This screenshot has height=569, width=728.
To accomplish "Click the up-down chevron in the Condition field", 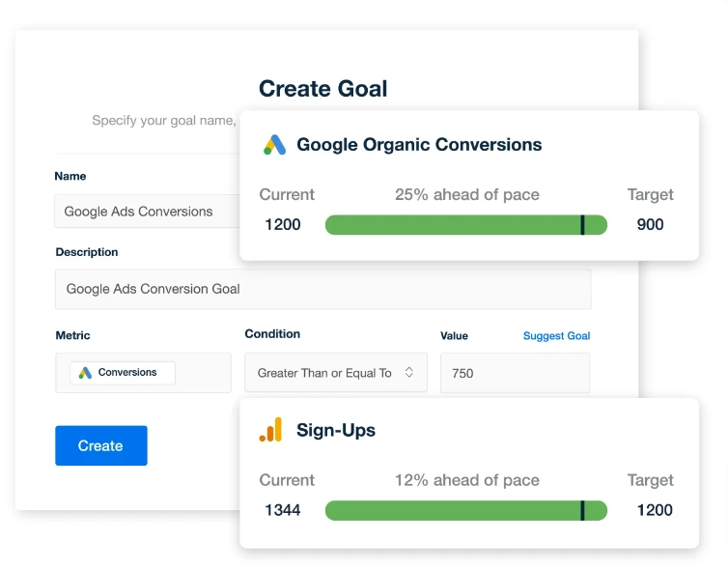I will [x=408, y=373].
